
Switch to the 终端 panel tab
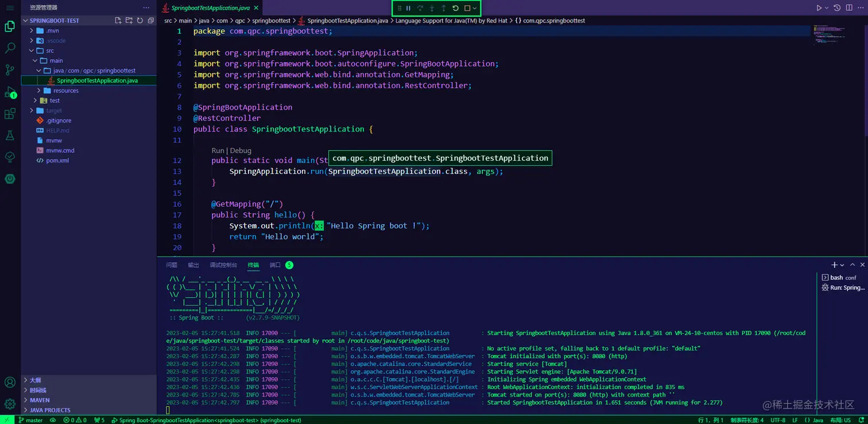[x=253, y=265]
